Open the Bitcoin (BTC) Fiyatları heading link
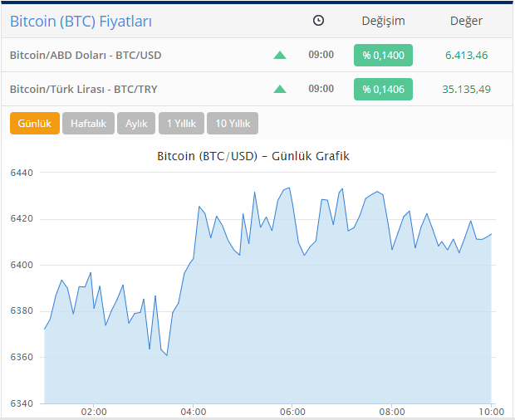 click(x=81, y=22)
